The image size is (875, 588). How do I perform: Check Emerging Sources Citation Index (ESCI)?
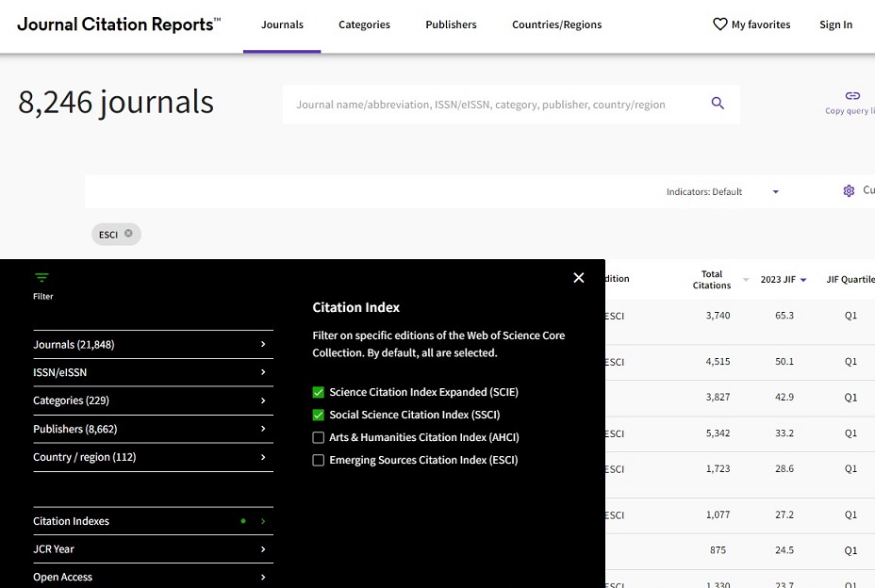click(318, 460)
